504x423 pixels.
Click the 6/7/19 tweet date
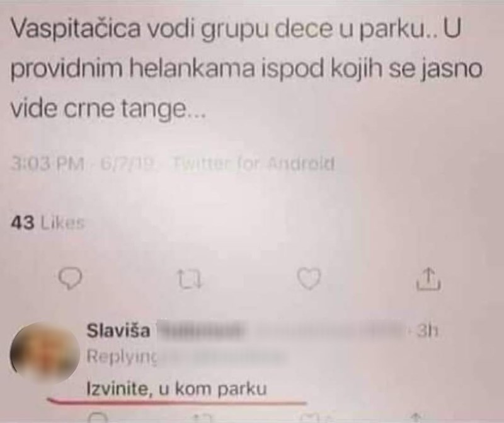point(129,164)
